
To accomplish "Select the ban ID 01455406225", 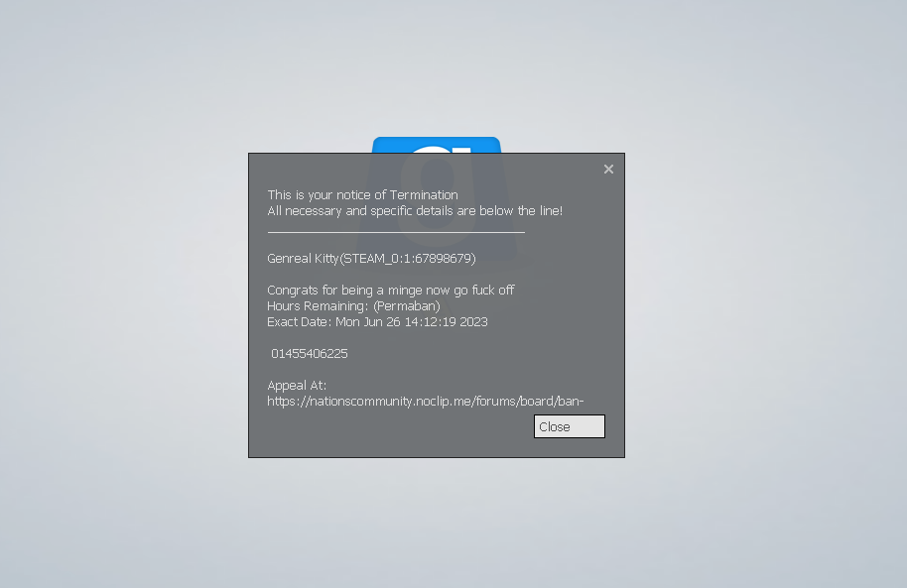I will [310, 353].
